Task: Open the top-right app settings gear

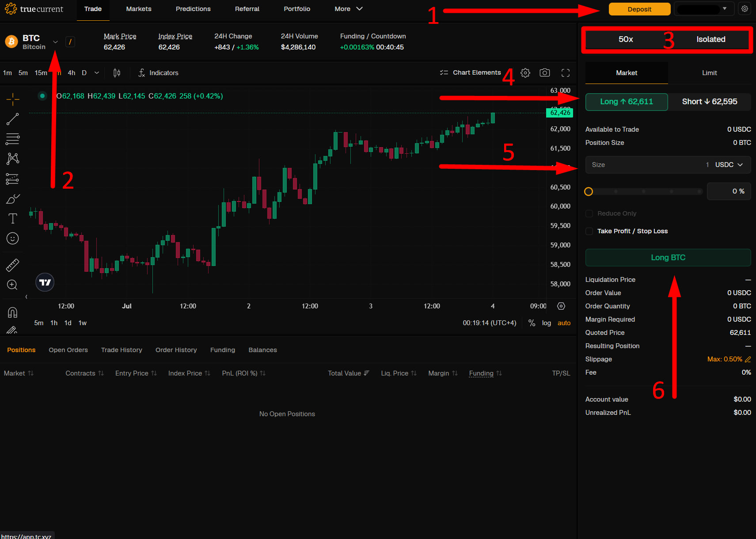Action: (x=745, y=9)
